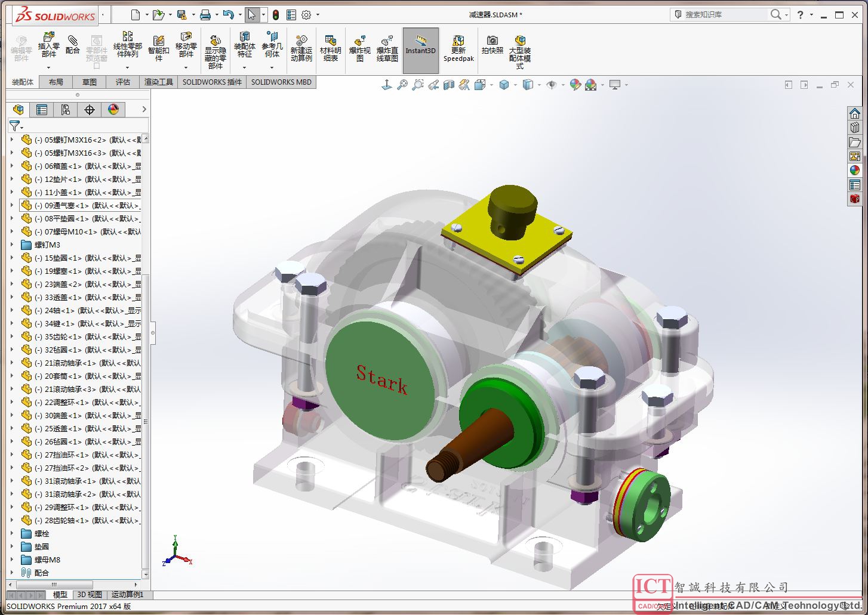Click the Insert Components (插入零部件) tool
The width and height of the screenshot is (868, 615).
(49, 46)
